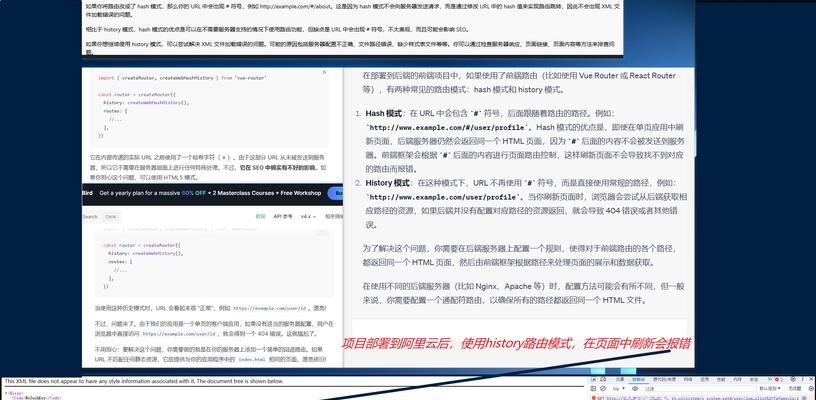Viewport: 816px width, 400px height.
Task: Click the DevTools inspect element picker icon
Action: pos(594,380)
